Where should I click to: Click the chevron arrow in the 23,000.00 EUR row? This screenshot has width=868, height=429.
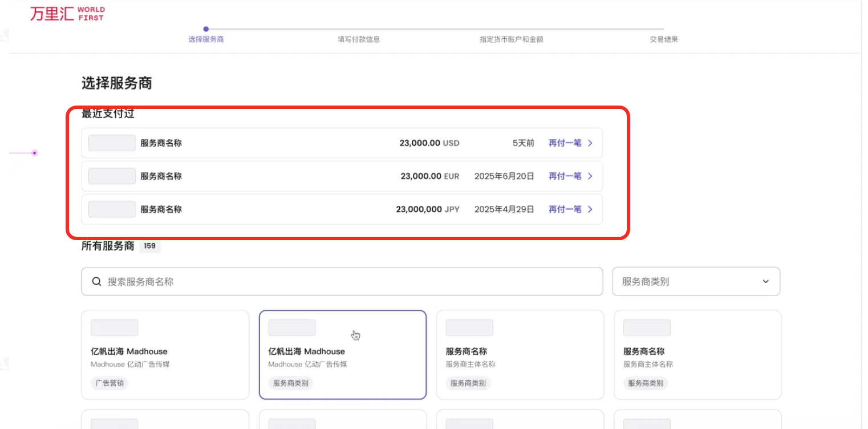click(x=590, y=176)
